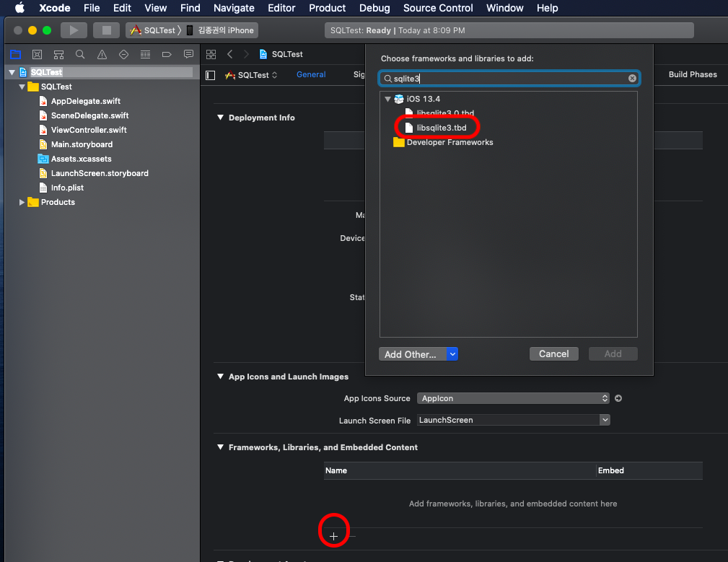Run the SQLTest build with Play button

tap(74, 30)
